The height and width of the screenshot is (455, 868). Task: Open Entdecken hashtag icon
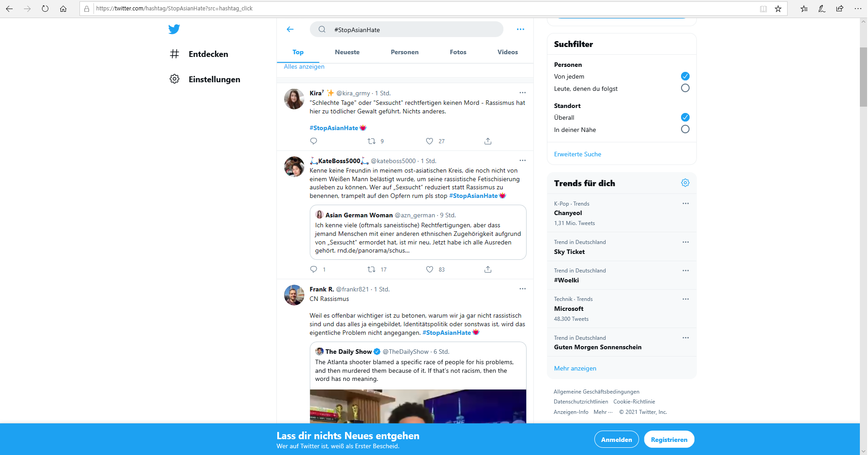174,54
